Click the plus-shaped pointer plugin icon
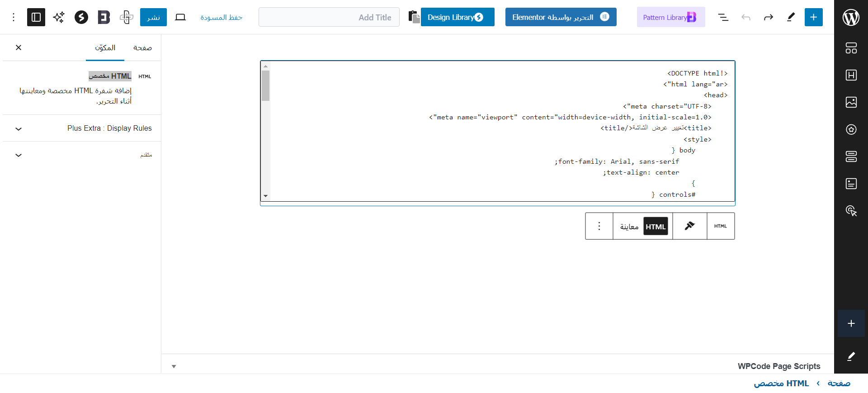This screenshot has height=393, width=868. pos(127,17)
